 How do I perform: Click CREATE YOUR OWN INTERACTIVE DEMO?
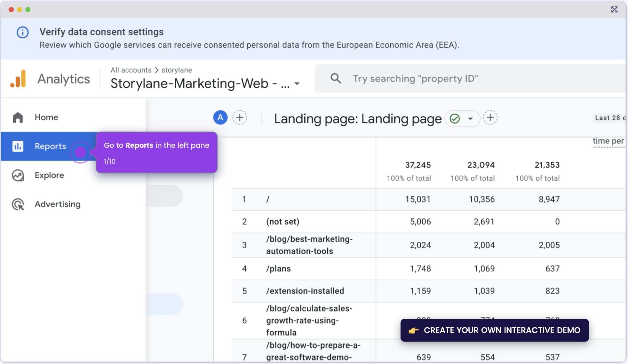(x=494, y=330)
